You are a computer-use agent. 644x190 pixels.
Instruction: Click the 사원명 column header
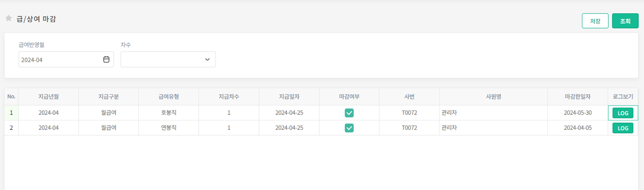point(493,97)
